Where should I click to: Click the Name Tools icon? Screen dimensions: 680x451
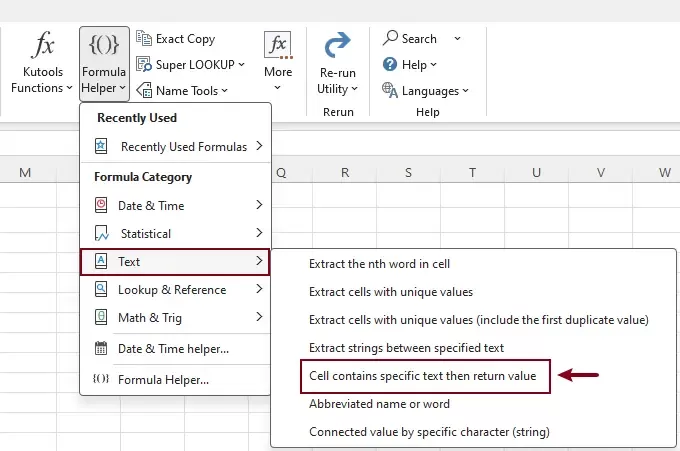[x=144, y=90]
